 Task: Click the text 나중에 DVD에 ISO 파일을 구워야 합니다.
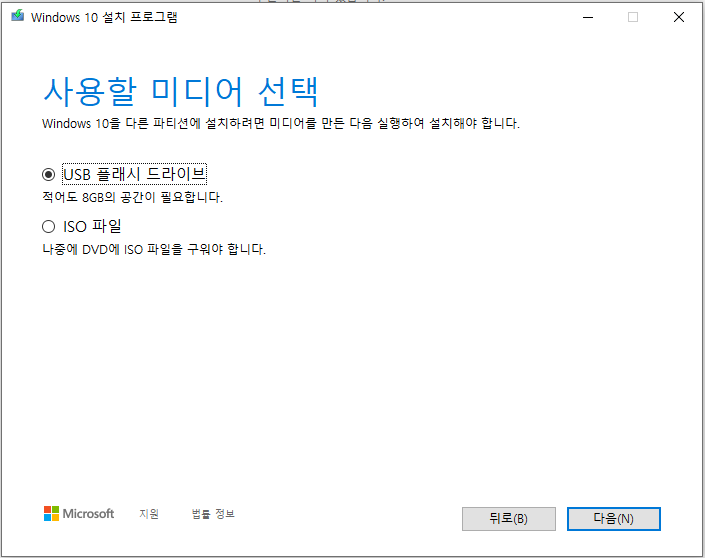(x=154, y=249)
